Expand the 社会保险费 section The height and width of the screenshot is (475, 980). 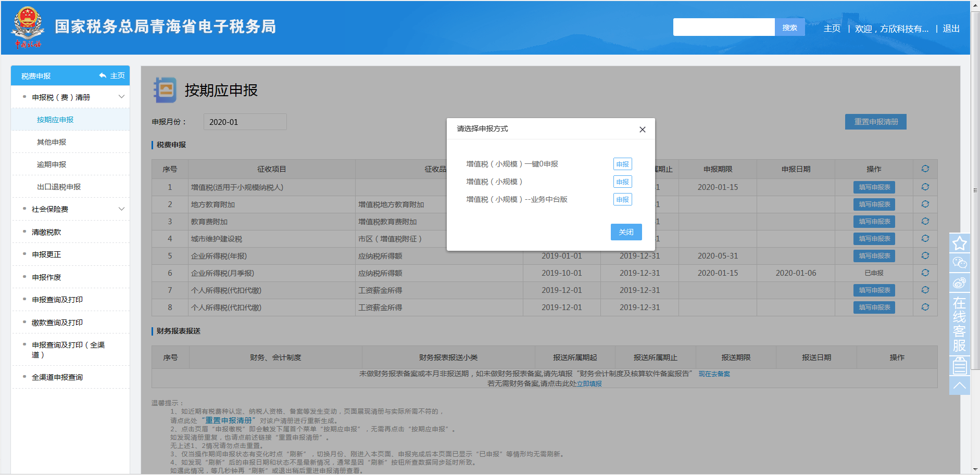point(122,209)
